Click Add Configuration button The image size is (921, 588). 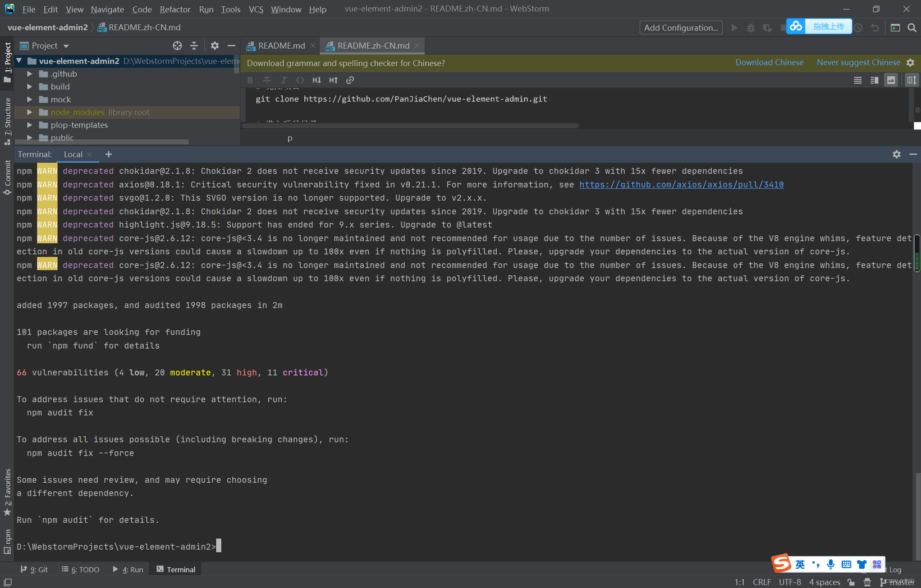coord(680,27)
